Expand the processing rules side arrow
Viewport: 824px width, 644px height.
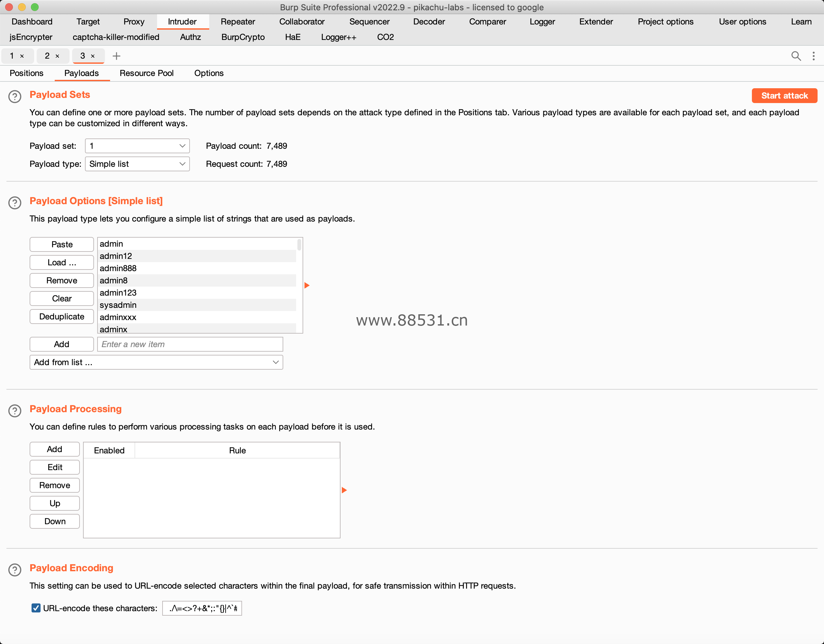(x=344, y=490)
